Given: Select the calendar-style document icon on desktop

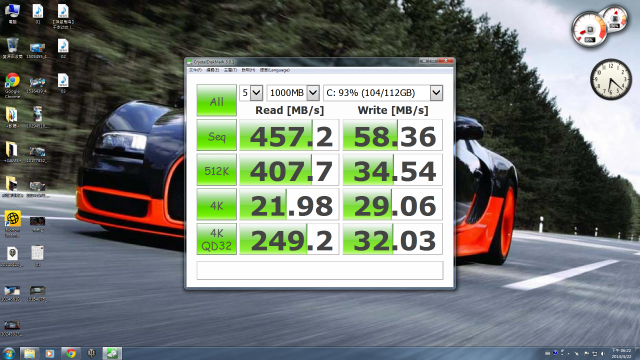Looking at the screenshot, I should point(38,256).
